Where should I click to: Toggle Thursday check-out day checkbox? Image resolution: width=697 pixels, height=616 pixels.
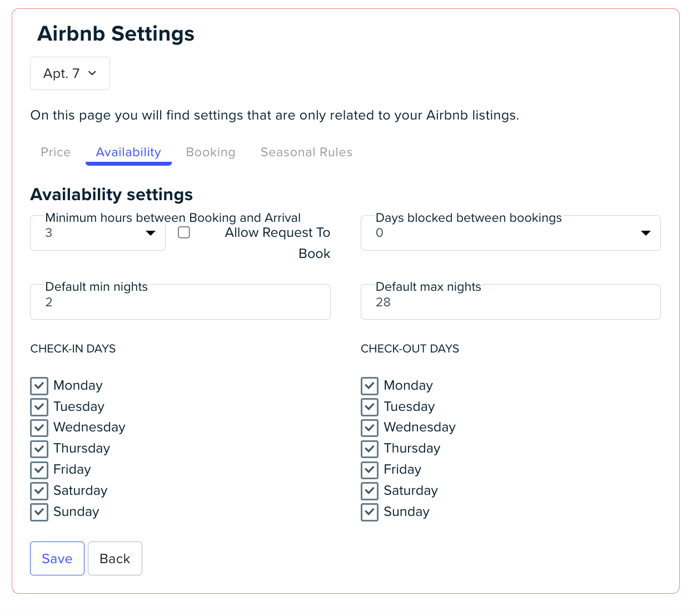pyautogui.click(x=370, y=449)
